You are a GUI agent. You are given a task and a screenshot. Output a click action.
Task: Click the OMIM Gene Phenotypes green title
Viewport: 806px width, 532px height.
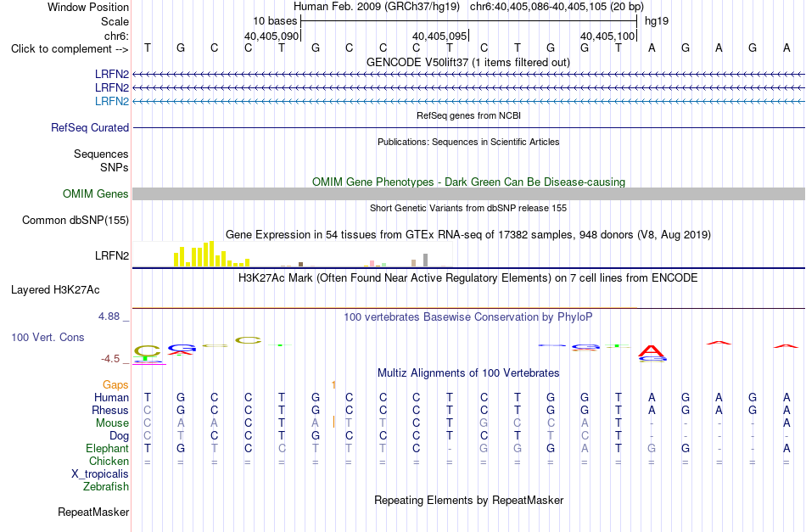[x=469, y=182]
